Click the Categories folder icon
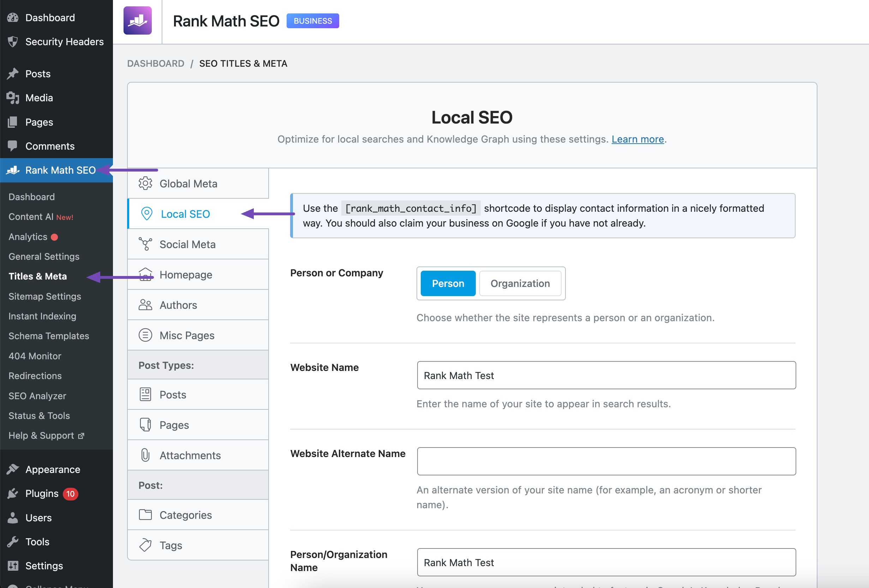The image size is (869, 588). click(x=145, y=515)
